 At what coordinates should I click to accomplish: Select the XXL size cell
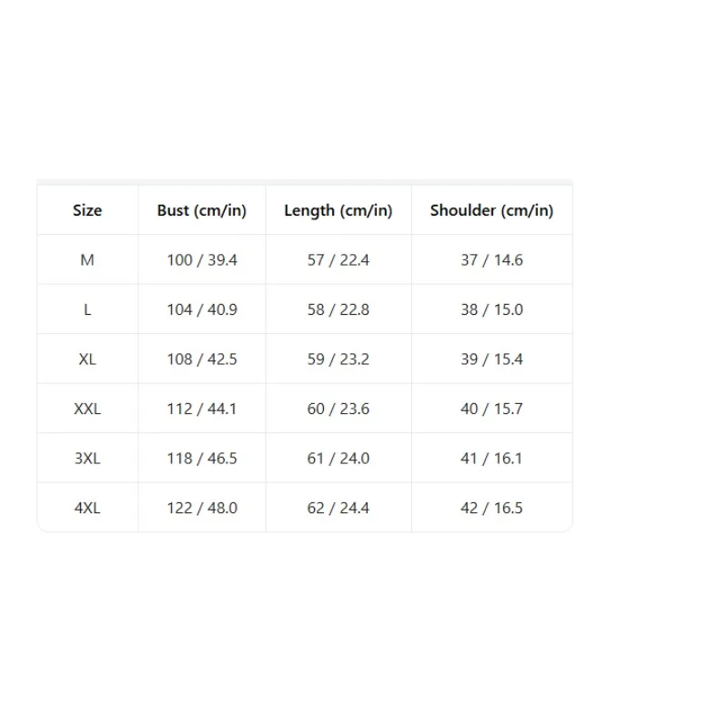click(87, 409)
